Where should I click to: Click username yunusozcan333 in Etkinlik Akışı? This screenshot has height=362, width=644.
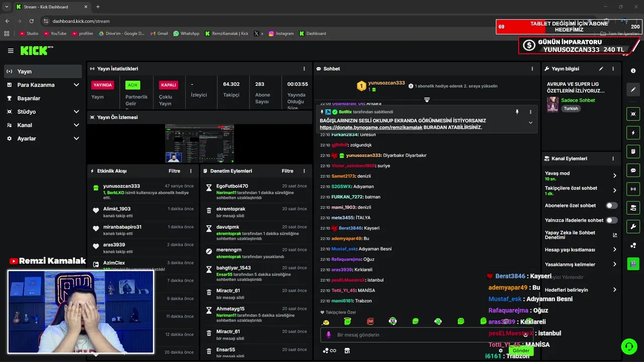coord(122,186)
